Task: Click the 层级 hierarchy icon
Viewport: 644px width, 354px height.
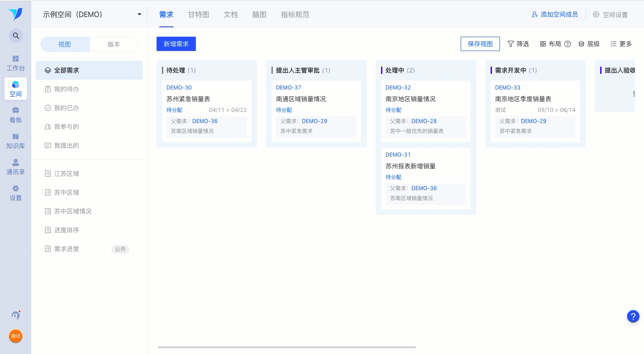Action: (x=581, y=44)
